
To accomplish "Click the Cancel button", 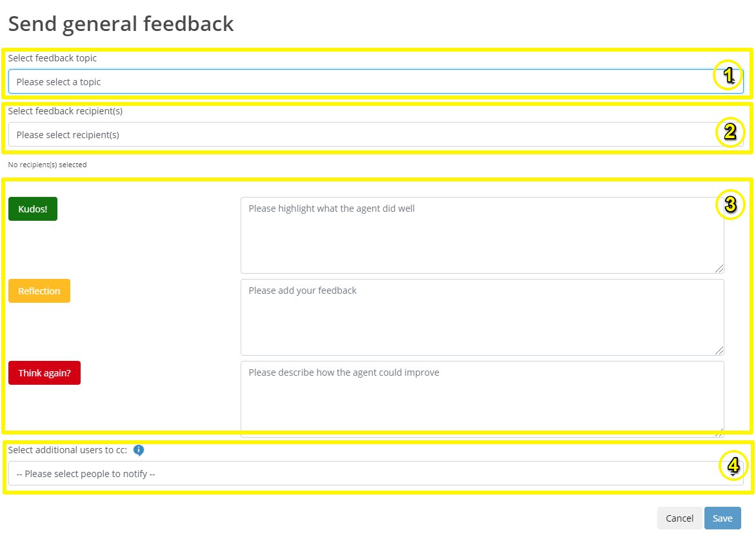I will [679, 518].
